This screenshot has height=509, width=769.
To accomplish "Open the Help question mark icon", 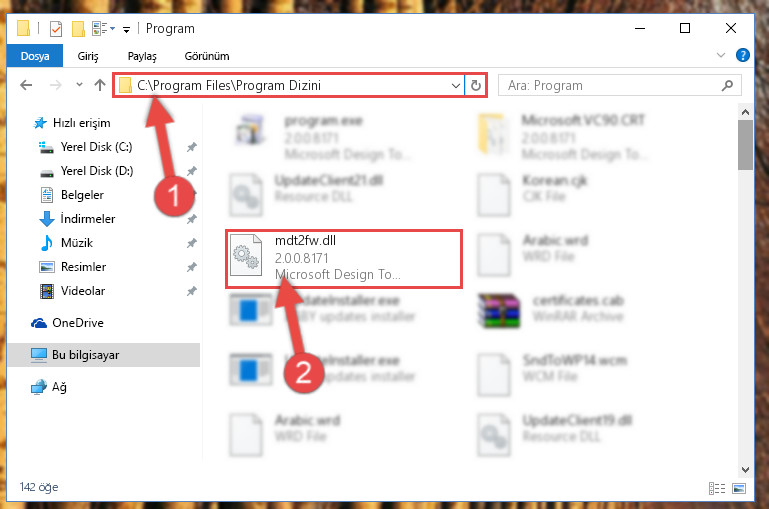I will [x=743, y=55].
